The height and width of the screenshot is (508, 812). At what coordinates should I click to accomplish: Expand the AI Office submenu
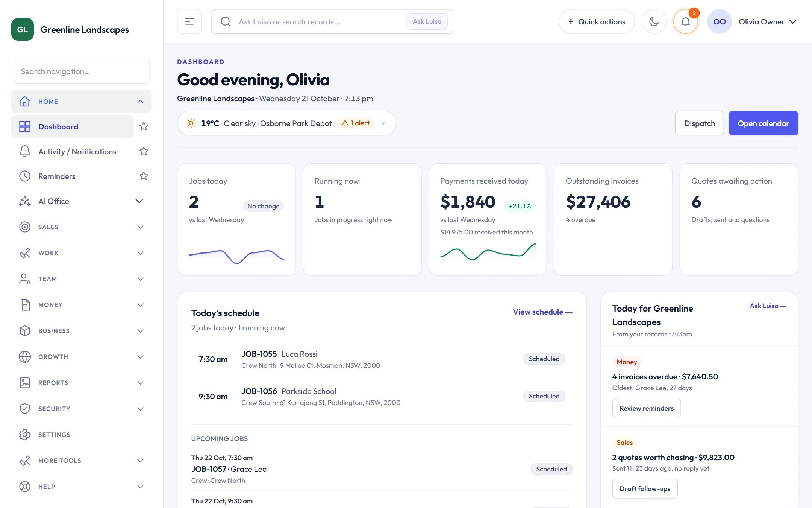coord(139,201)
